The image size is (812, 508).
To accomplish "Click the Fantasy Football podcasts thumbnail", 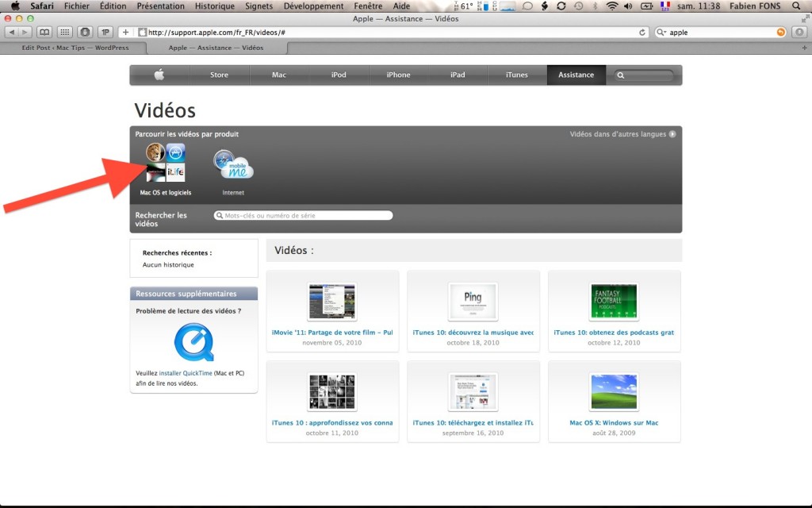I will 614,302.
